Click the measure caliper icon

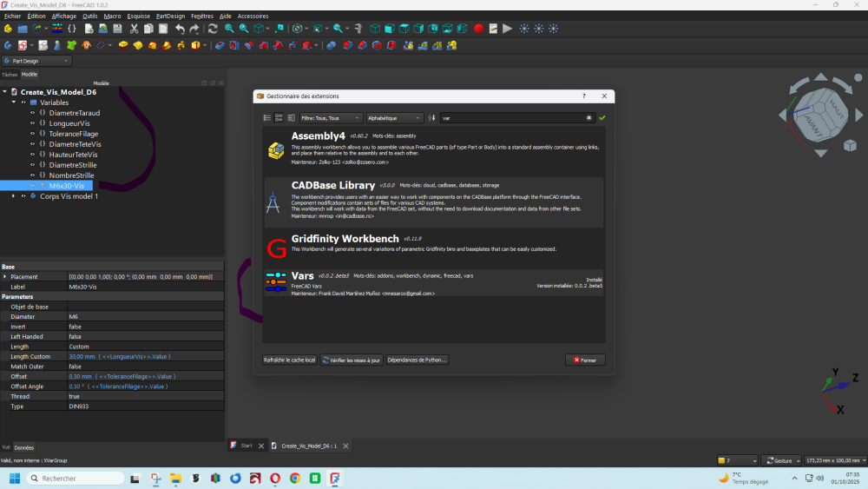tap(358, 29)
